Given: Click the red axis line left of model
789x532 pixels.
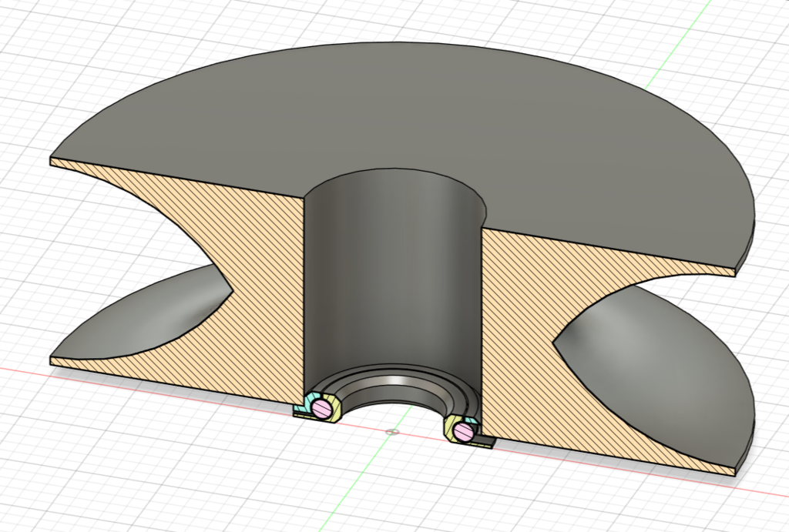Looking at the screenshot, I should pyautogui.click(x=23, y=370).
